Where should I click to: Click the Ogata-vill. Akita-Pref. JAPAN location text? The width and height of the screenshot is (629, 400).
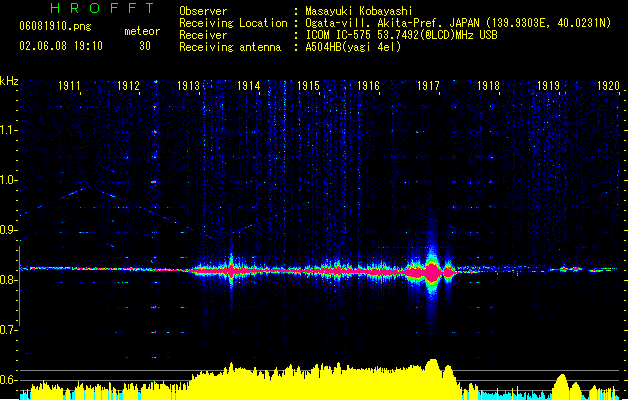pos(458,23)
